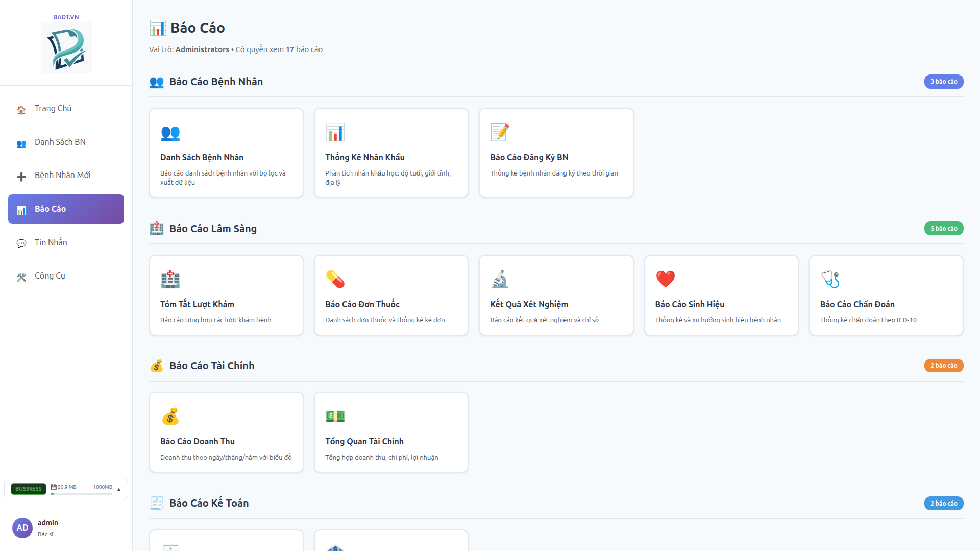This screenshot has height=551, width=980.
Task: Click the admin username text
Action: coord(48,523)
